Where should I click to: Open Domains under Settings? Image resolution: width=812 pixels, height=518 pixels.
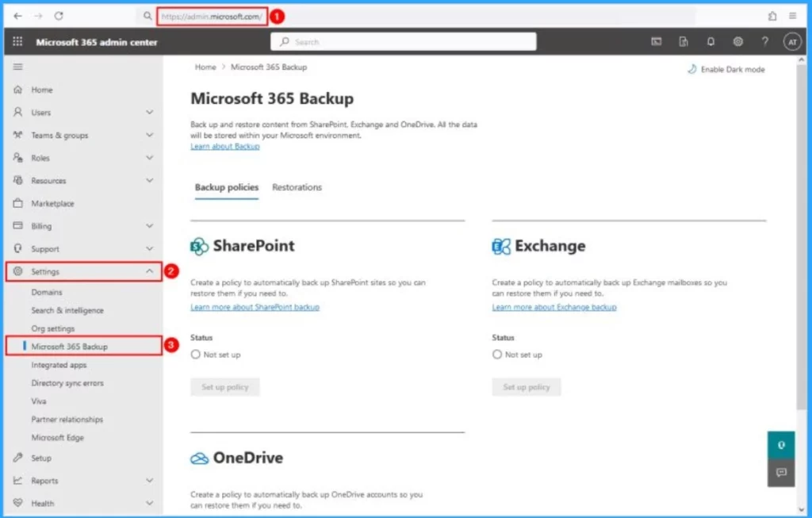click(x=47, y=292)
